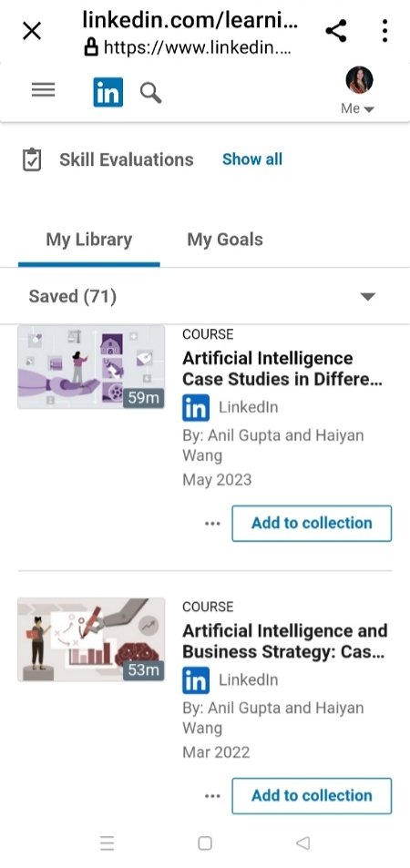The height and width of the screenshot is (868, 410).
Task: Expand the Saved (71) dropdown
Action: (x=368, y=297)
